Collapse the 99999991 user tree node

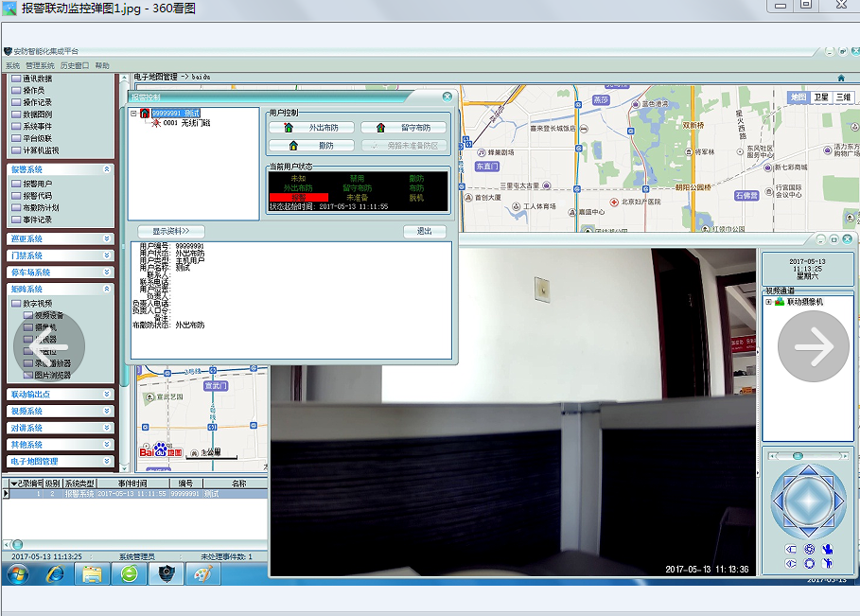point(133,113)
